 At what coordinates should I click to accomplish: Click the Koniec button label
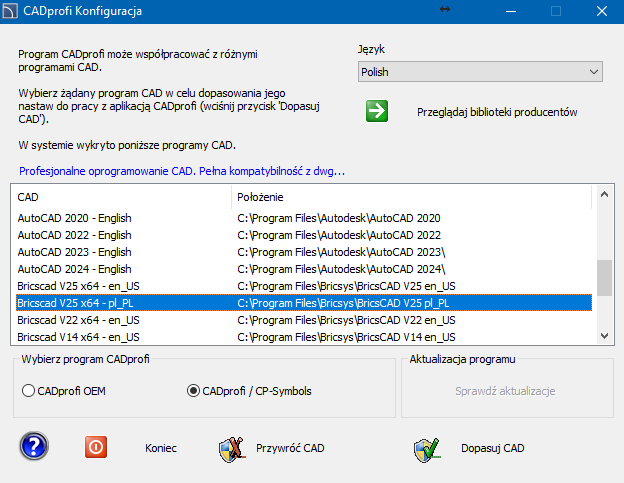(161, 448)
